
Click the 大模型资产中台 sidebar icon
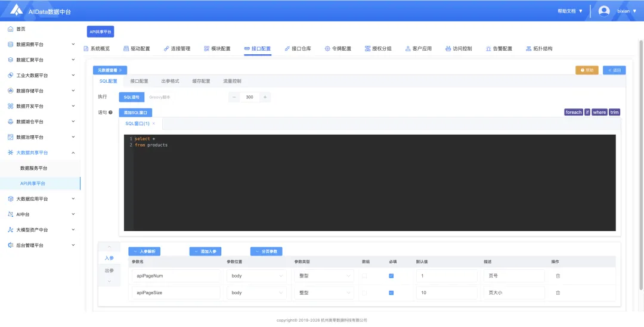(11, 230)
